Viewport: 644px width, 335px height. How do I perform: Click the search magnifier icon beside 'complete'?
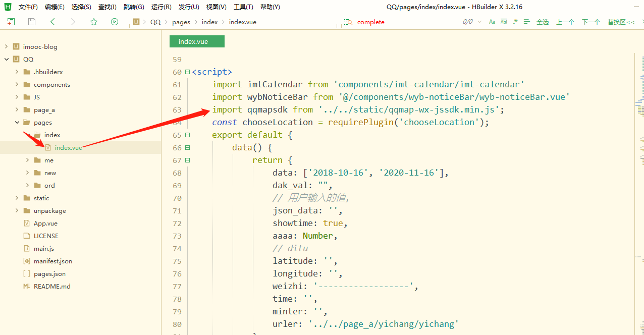348,22
